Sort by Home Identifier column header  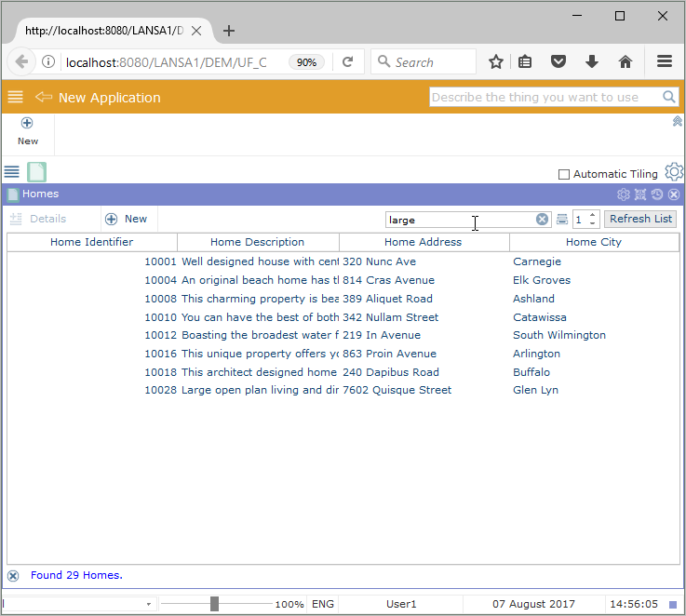tap(91, 242)
